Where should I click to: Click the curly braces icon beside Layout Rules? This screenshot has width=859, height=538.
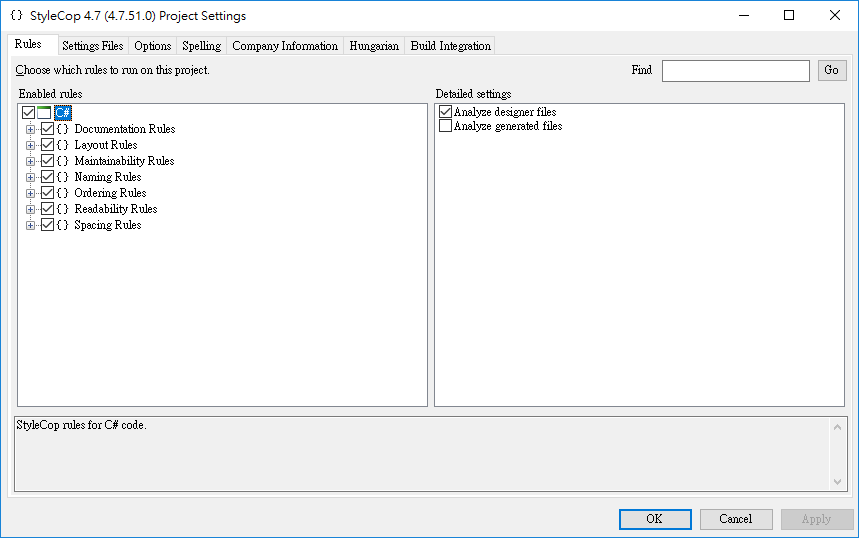62,145
